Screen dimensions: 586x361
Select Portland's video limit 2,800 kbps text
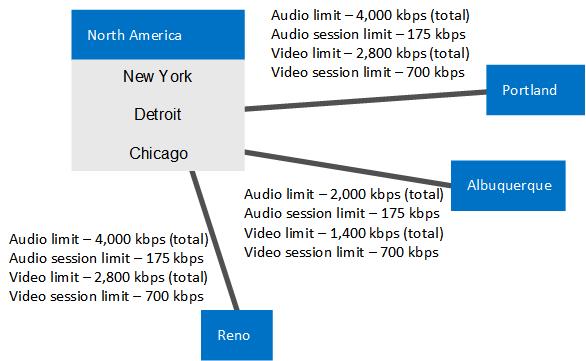tap(370, 53)
